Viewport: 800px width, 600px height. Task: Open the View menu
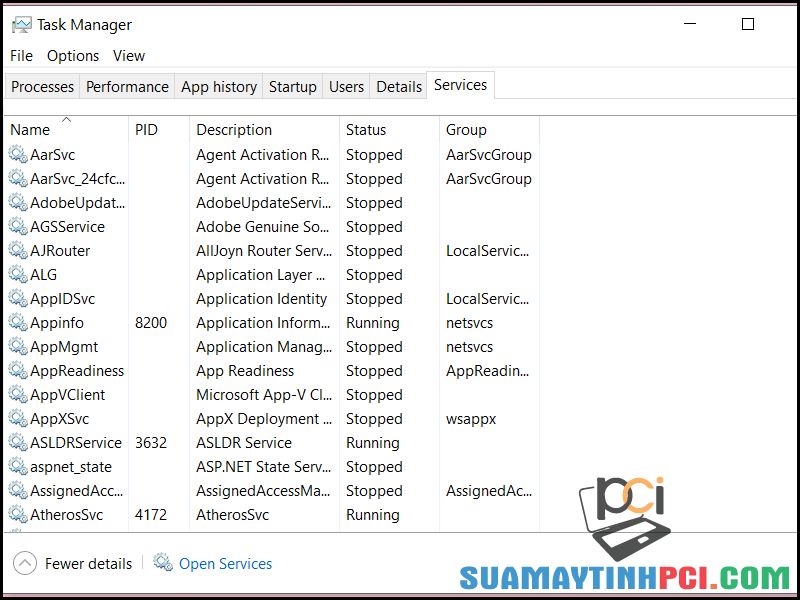pos(129,56)
